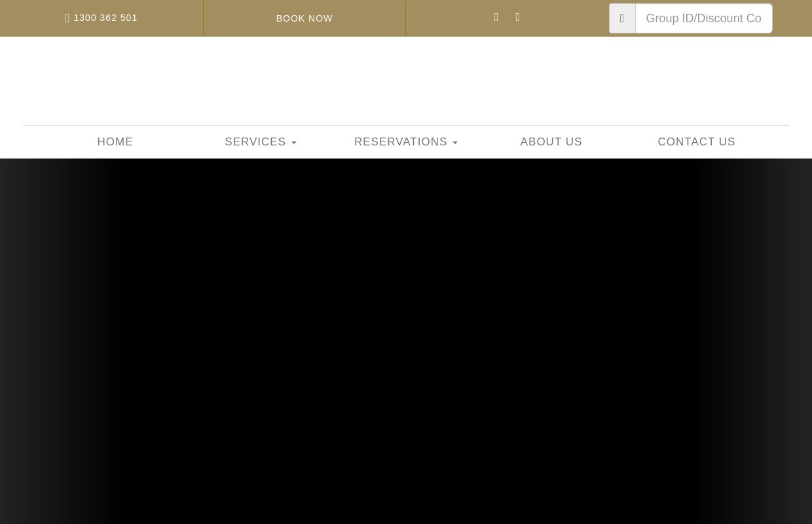The image size is (812, 524).
Task: Expand the SERVICES dropdown caret
Action: [294, 143]
